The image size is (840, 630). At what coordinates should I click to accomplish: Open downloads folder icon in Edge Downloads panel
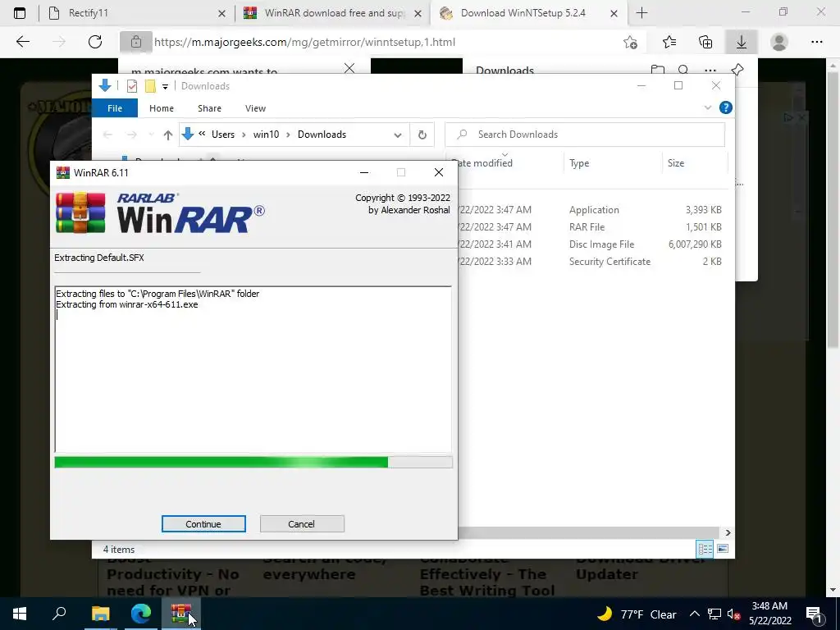point(657,71)
